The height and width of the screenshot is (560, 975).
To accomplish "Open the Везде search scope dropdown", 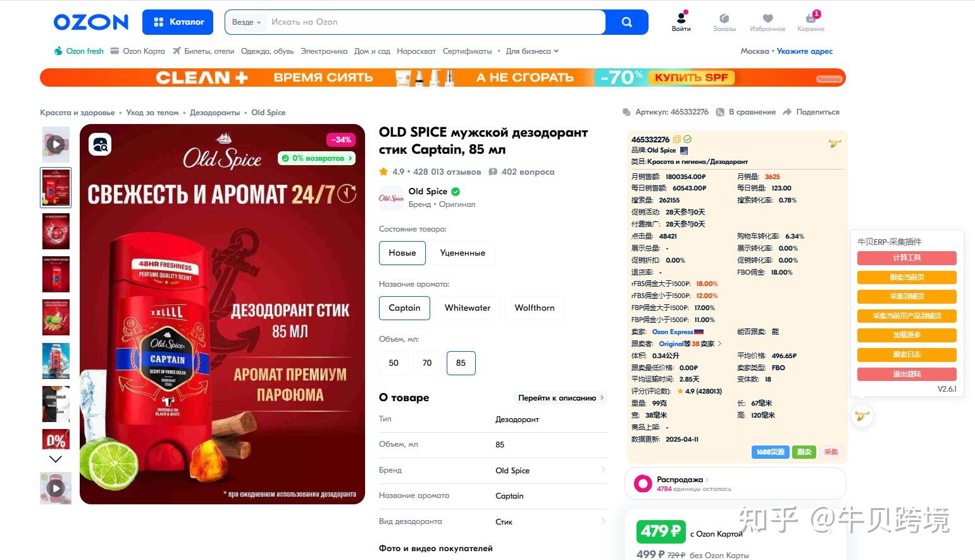I will point(246,22).
